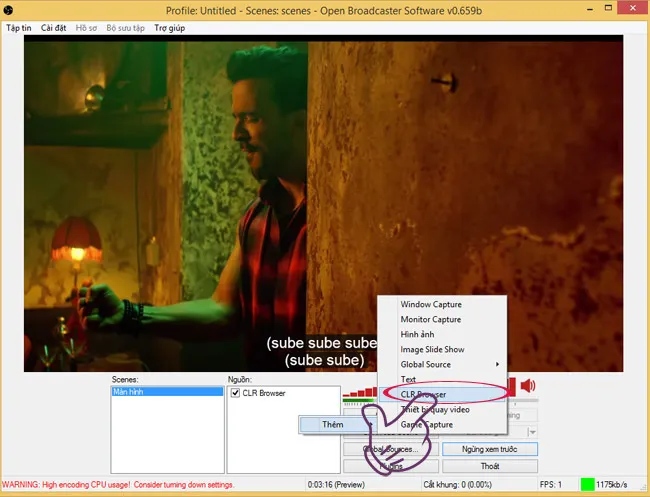
Task: Choose Window Capture from the context menu
Action: [430, 304]
